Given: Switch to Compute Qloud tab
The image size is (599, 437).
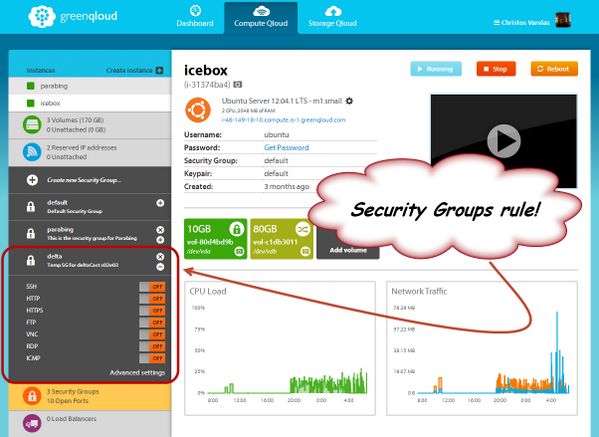Looking at the screenshot, I should tap(261, 17).
